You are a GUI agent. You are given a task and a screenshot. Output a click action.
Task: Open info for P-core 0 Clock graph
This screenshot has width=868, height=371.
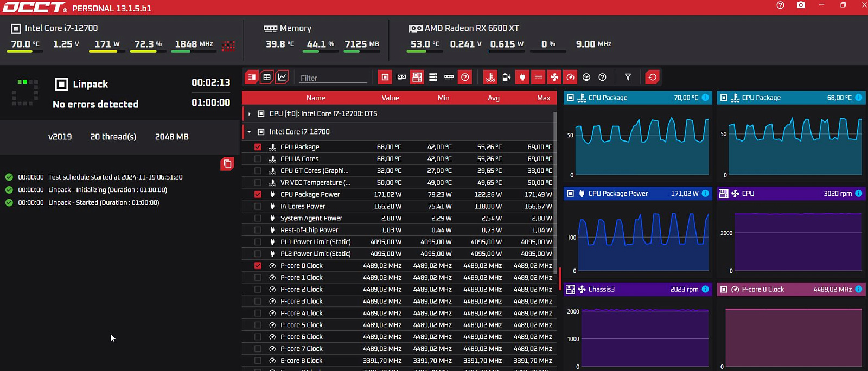[x=859, y=289]
